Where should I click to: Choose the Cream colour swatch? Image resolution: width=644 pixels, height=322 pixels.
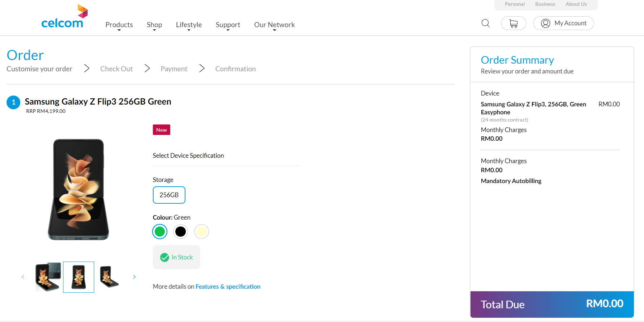[201, 232]
